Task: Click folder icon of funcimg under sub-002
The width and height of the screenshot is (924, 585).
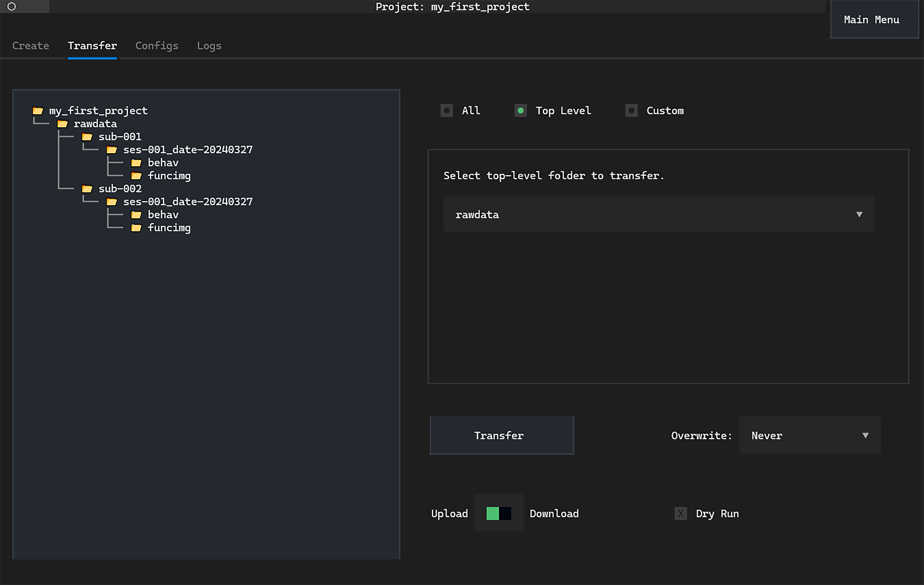Action: click(x=136, y=228)
